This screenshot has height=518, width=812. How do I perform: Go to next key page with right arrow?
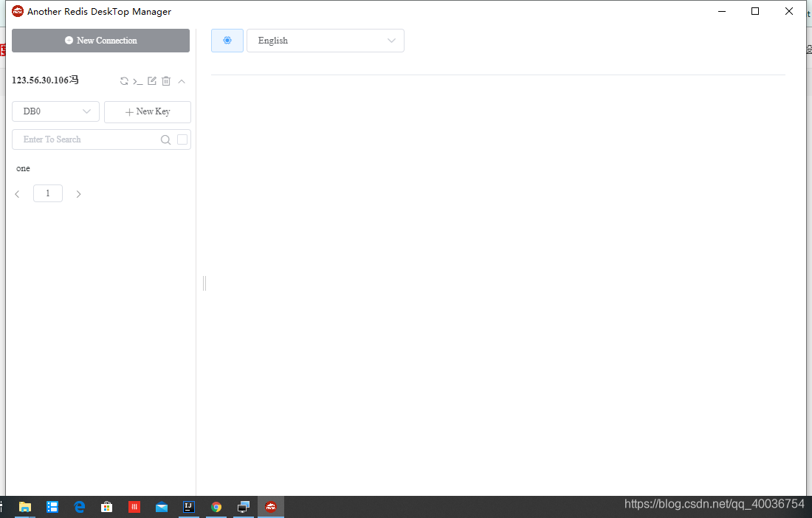click(78, 193)
